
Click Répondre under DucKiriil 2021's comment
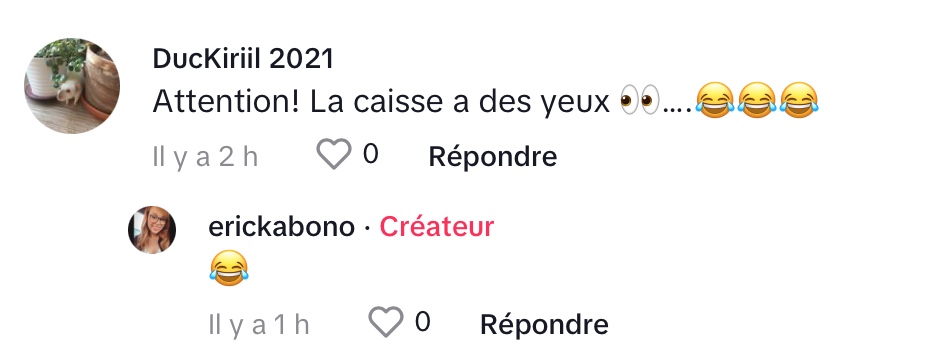click(493, 157)
